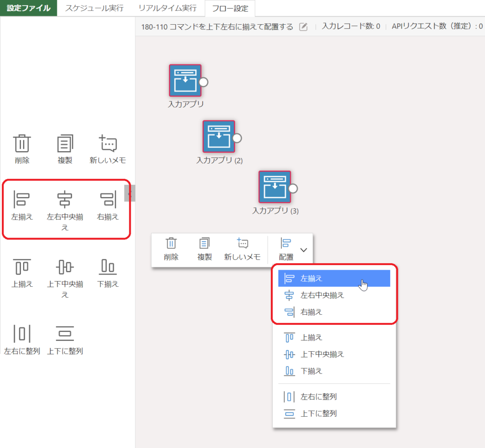Choose 上下に整列 from the dropdown menu
The width and height of the screenshot is (485, 448).
pyautogui.click(x=318, y=413)
